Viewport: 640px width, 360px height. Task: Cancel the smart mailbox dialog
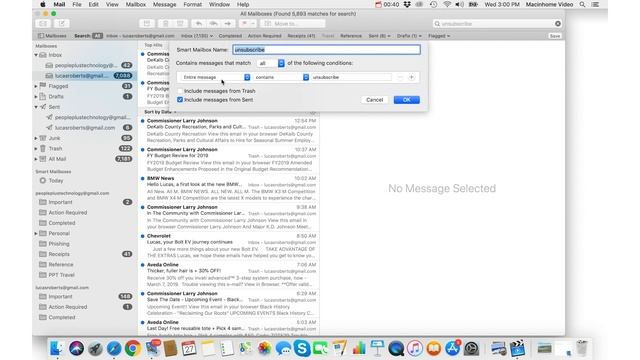(374, 100)
